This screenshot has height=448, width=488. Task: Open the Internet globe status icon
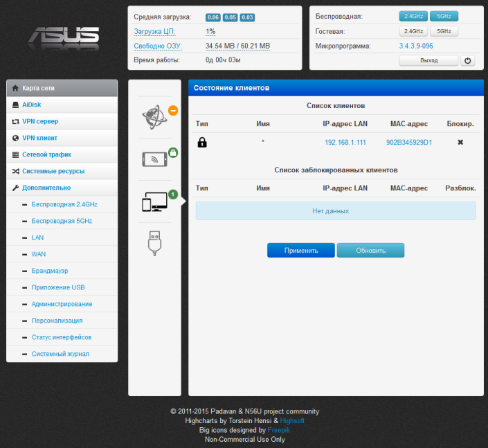point(154,117)
